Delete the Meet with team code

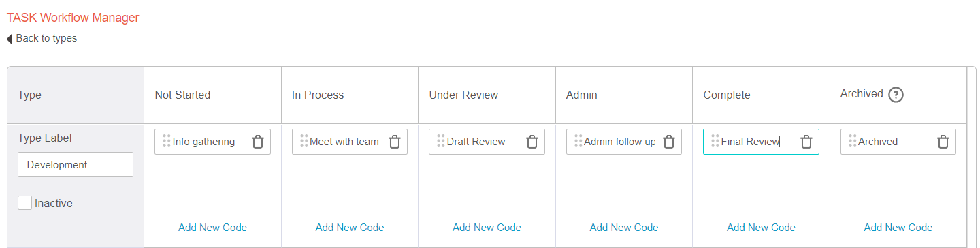(395, 142)
